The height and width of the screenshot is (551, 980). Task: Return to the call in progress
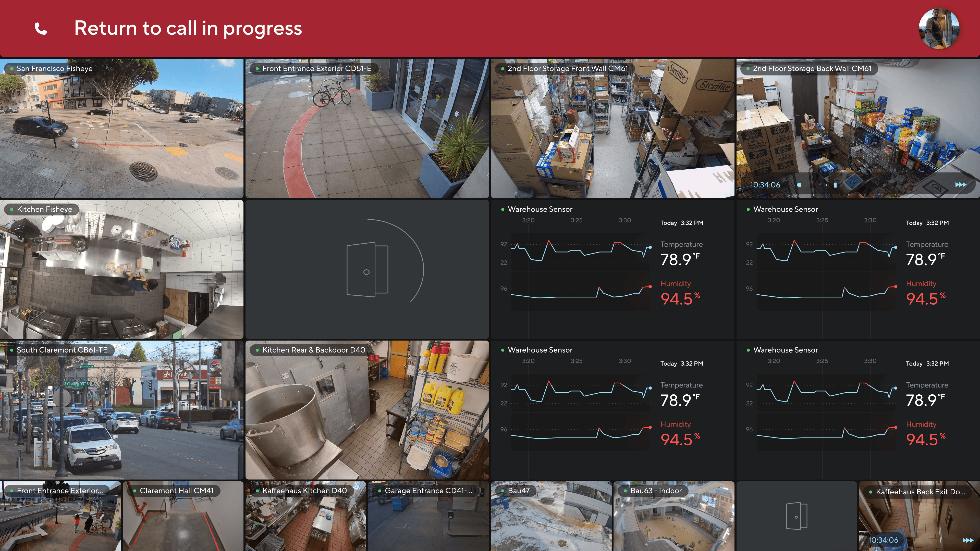click(x=188, y=29)
